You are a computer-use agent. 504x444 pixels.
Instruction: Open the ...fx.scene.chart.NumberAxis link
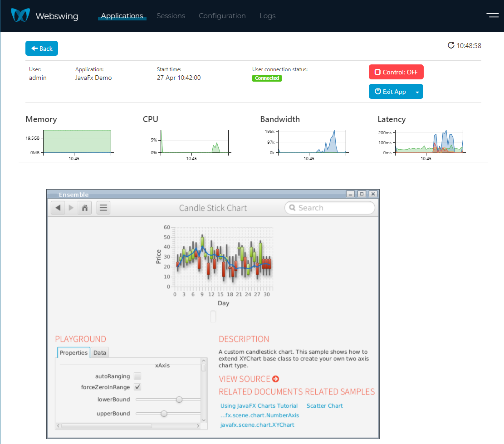tap(259, 415)
